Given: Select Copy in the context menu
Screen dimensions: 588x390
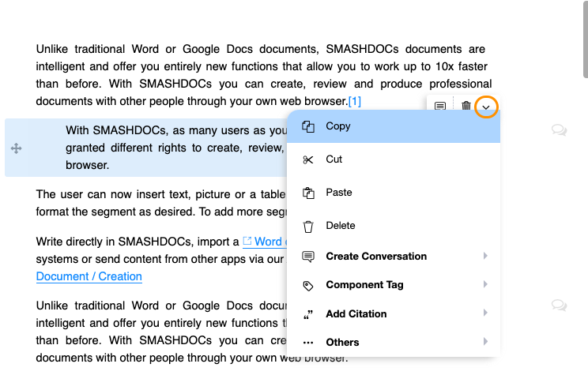Looking at the screenshot, I should pos(394,126).
